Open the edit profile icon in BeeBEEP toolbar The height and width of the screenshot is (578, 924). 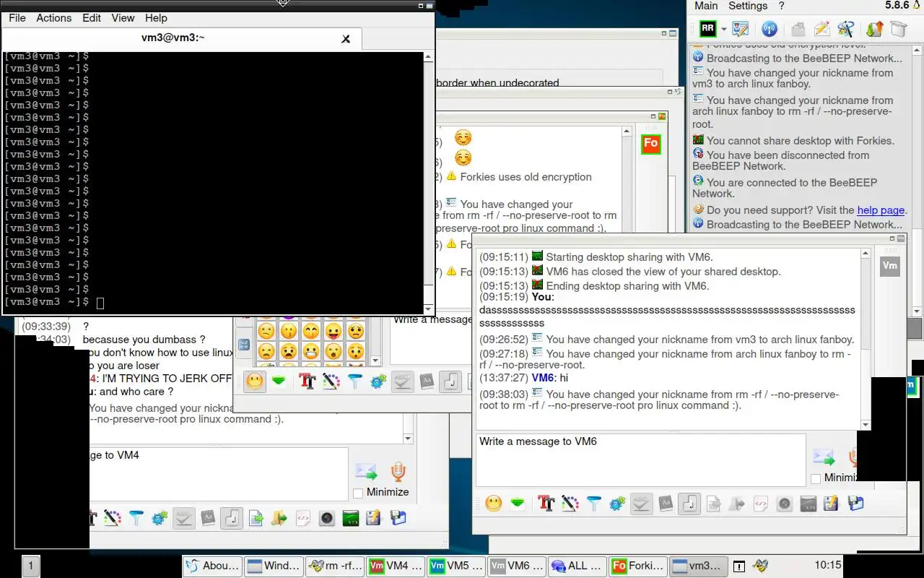point(741,29)
